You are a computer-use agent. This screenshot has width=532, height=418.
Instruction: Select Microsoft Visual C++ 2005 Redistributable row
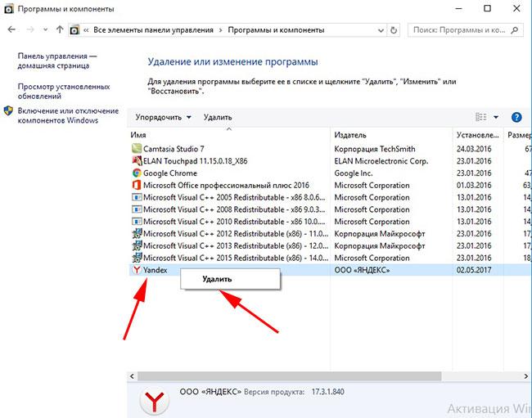click(x=229, y=198)
